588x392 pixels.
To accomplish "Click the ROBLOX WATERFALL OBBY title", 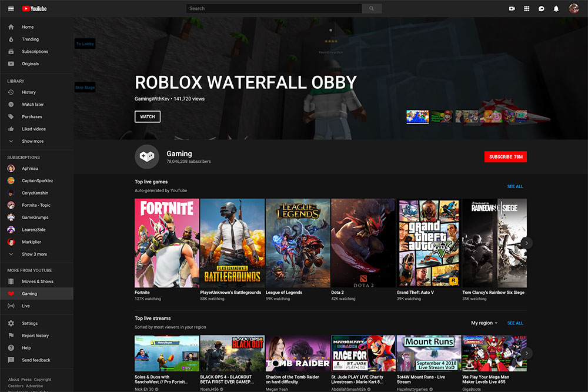I will (x=246, y=82).
